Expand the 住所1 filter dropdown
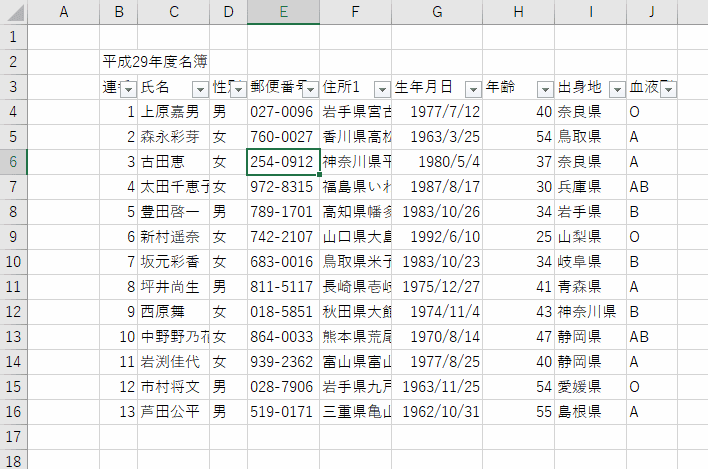 click(x=382, y=89)
